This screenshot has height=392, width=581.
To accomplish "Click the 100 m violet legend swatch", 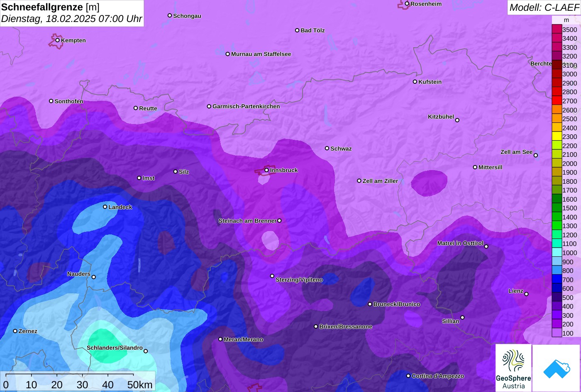I will pos(557,333).
